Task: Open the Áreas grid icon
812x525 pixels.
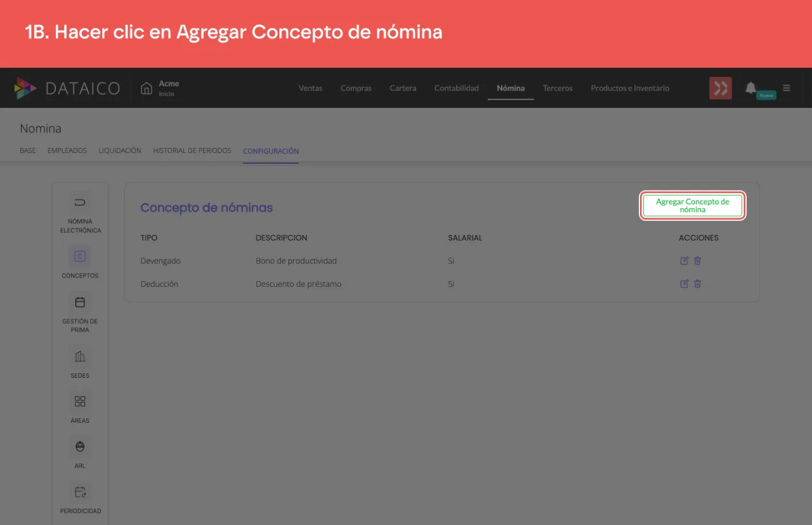Action: [80, 401]
